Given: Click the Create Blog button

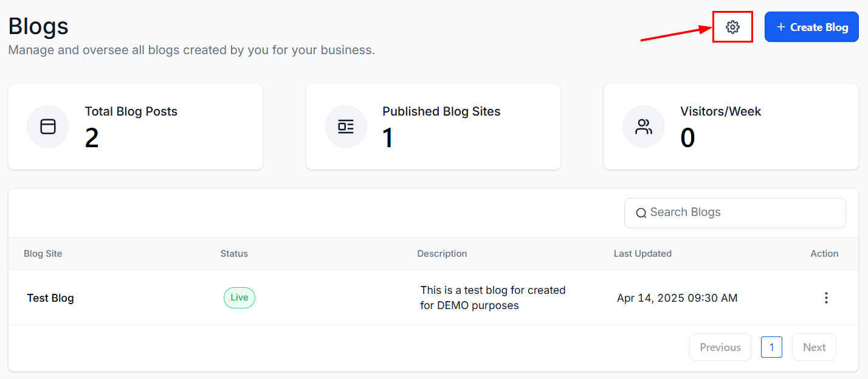Looking at the screenshot, I should coord(811,27).
